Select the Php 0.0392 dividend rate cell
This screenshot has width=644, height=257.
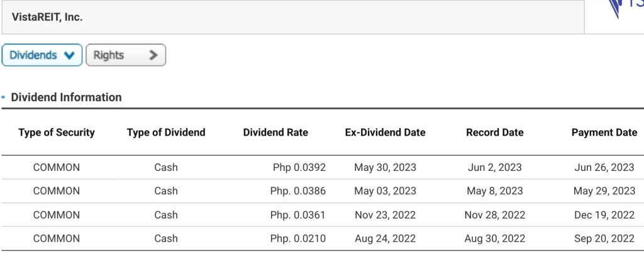[x=299, y=167]
